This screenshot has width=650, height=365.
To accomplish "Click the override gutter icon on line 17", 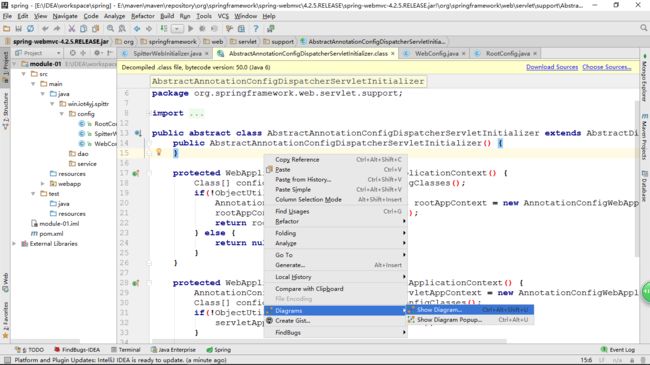I will click(136, 173).
